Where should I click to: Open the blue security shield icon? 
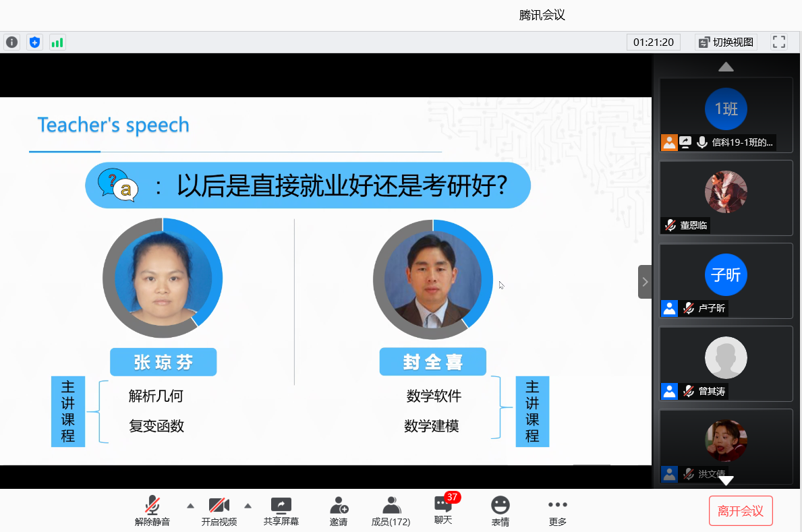point(34,42)
